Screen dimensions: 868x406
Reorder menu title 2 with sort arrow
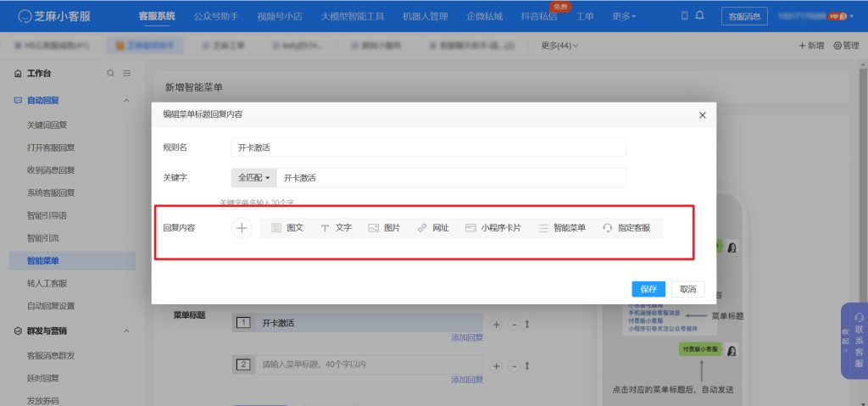[x=527, y=365]
